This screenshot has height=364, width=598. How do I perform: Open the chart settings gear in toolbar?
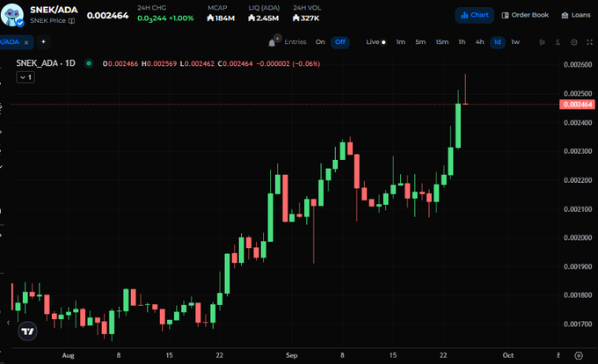[x=574, y=42]
